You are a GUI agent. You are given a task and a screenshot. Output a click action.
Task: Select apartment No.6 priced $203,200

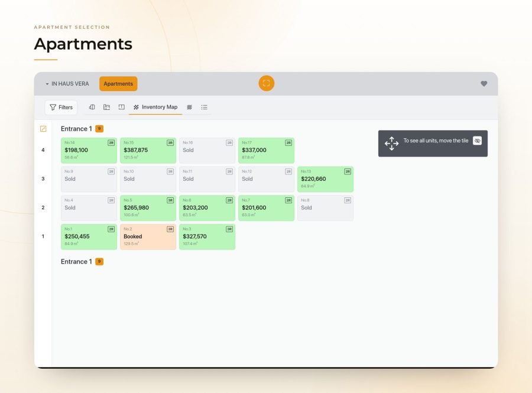207,208
